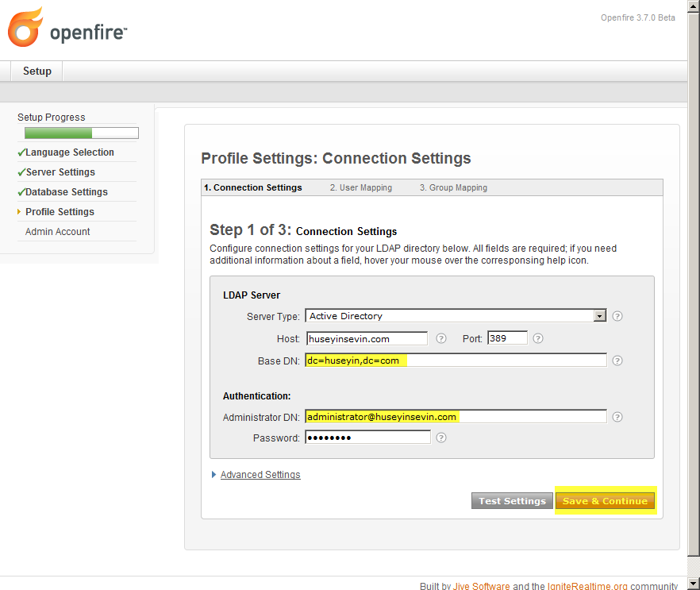Open help icon for Base DN

(x=617, y=361)
